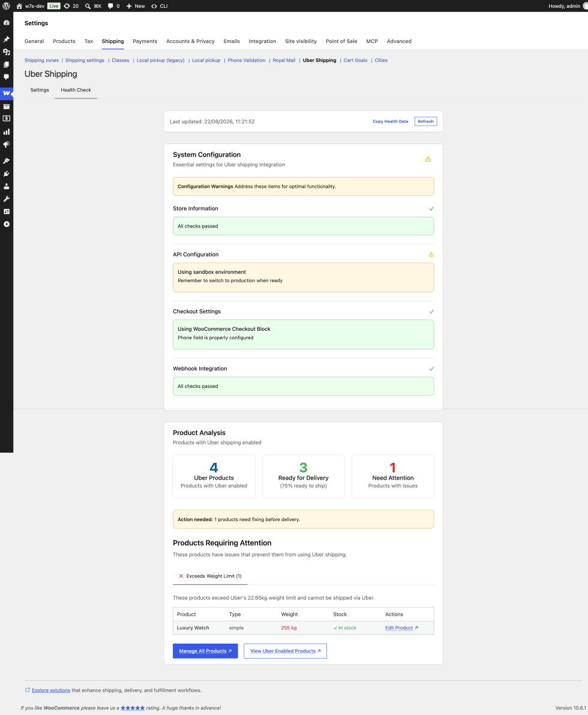Open the updates indicator showing 20
The image size is (588, 715).
coord(71,6)
